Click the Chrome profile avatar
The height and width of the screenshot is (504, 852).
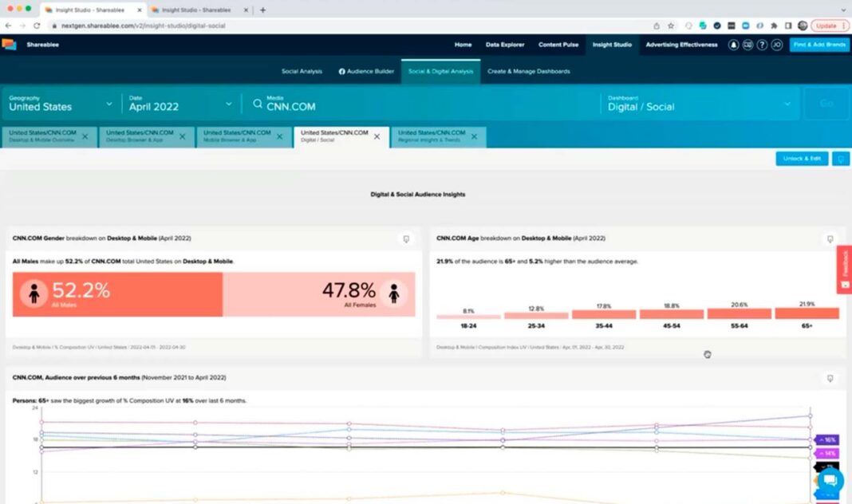803,26
